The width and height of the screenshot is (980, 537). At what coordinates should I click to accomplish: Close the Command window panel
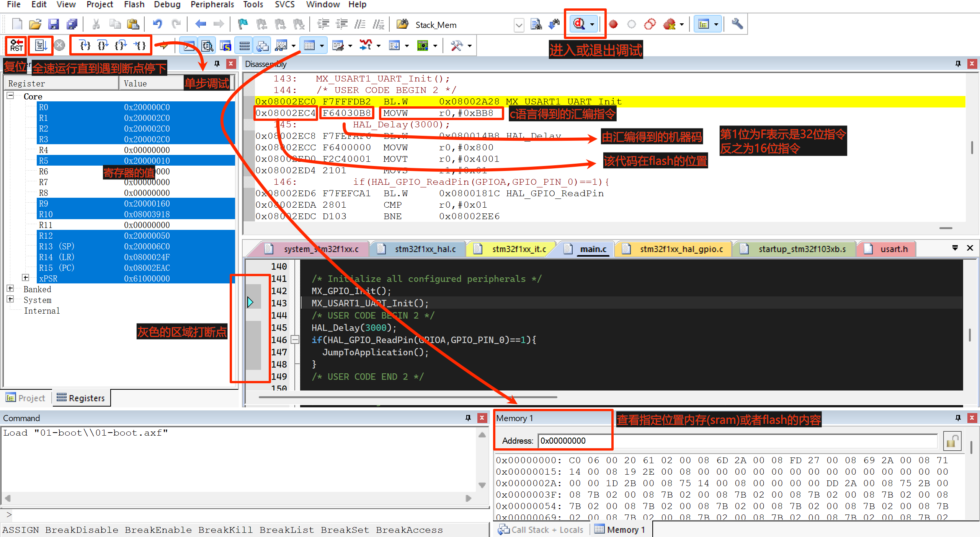point(482,418)
